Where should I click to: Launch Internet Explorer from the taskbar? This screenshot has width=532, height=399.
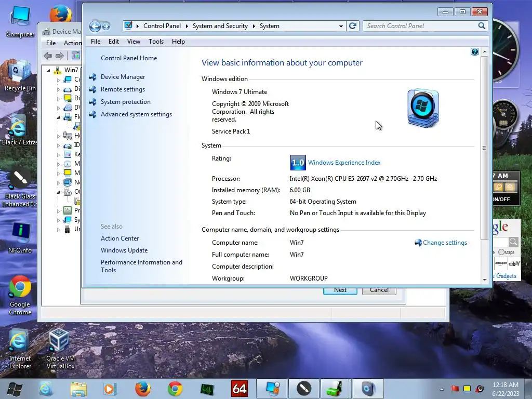pos(46,389)
